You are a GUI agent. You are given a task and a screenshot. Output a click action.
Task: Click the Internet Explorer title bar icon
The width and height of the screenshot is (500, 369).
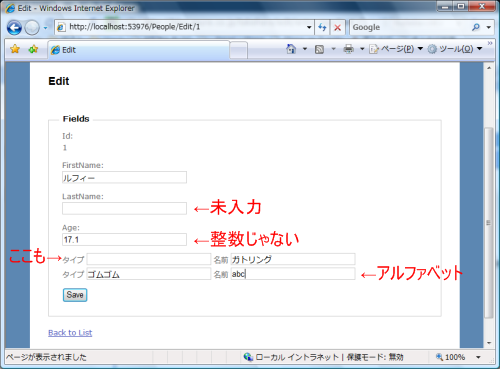point(10,8)
